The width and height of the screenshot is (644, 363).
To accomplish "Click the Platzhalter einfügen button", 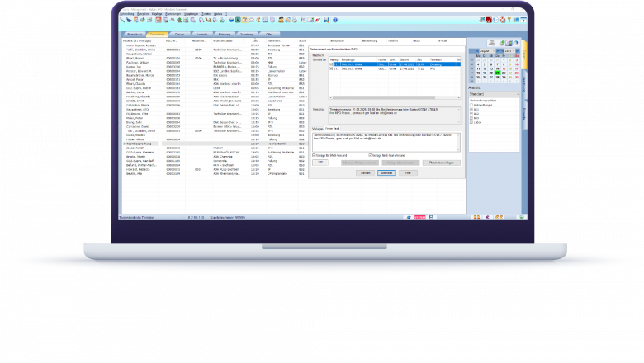I will coord(440,163).
